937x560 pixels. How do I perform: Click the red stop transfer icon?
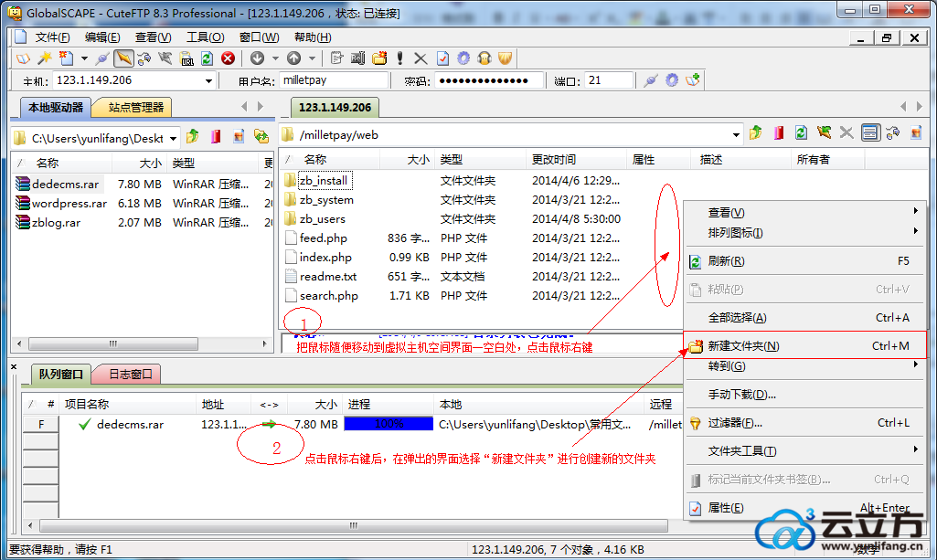pos(228,58)
